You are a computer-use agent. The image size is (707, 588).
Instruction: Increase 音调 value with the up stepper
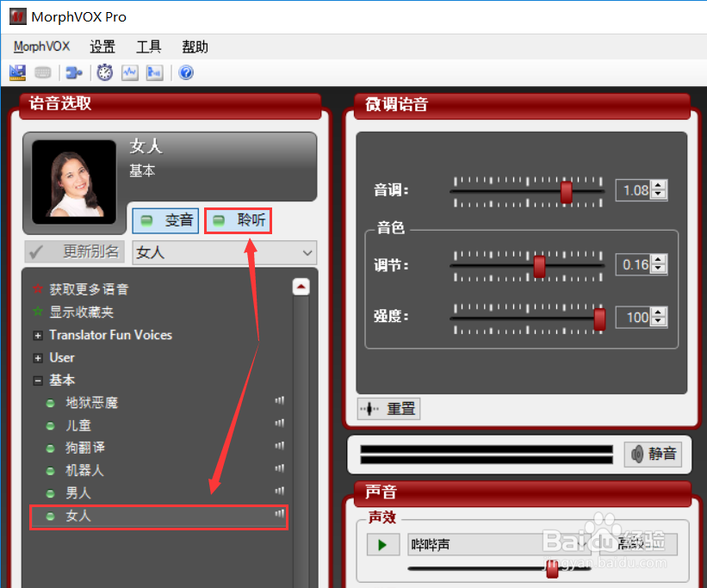tap(658, 185)
